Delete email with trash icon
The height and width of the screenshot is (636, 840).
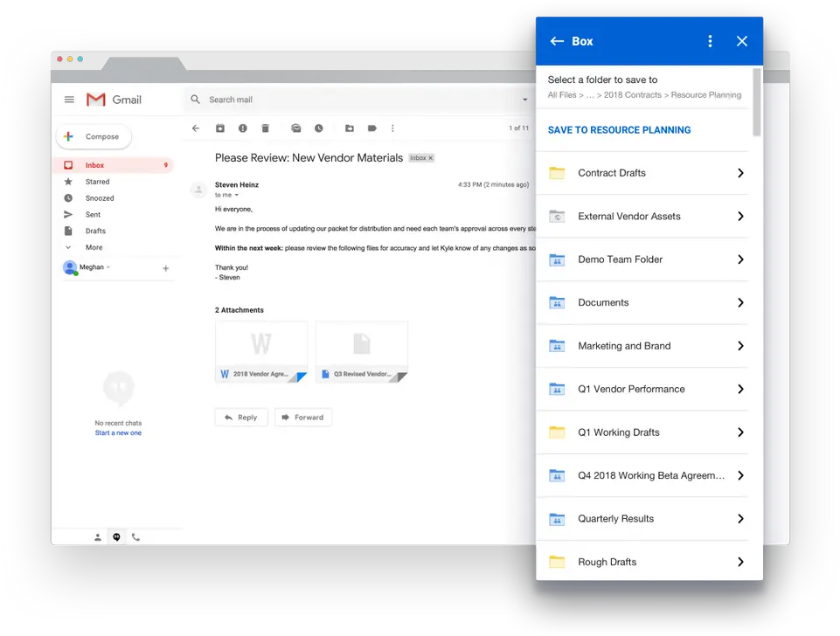click(x=265, y=128)
